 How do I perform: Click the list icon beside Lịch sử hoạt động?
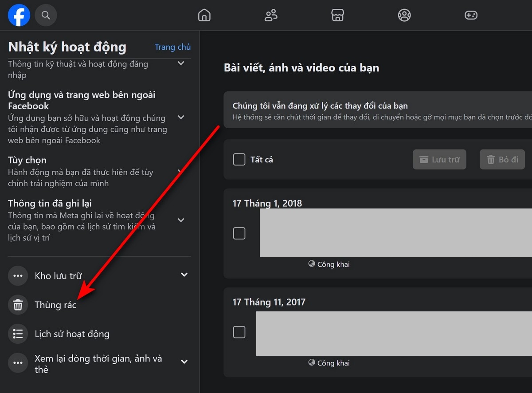pos(18,334)
